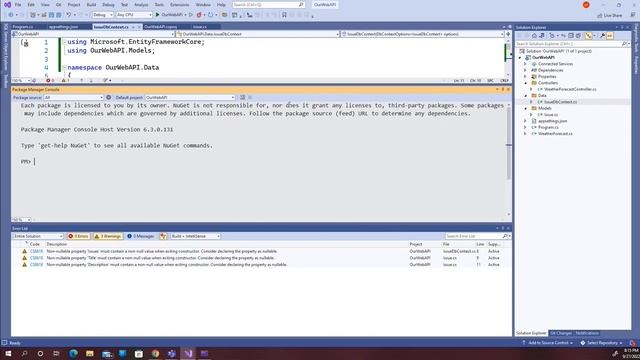The image size is (640, 360).
Task: Click Solution Explorer Home icon
Action: [534, 36]
